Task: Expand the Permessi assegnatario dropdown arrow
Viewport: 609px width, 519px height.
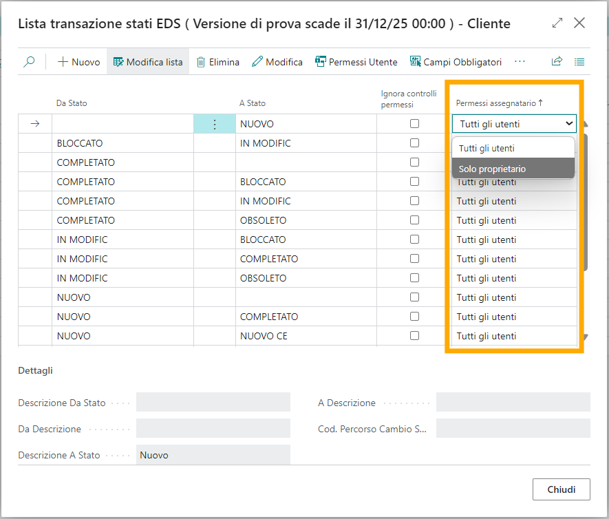Action: pyautogui.click(x=569, y=124)
